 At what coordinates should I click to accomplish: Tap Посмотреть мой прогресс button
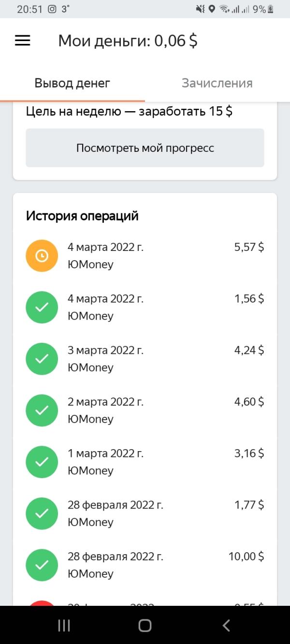click(145, 148)
